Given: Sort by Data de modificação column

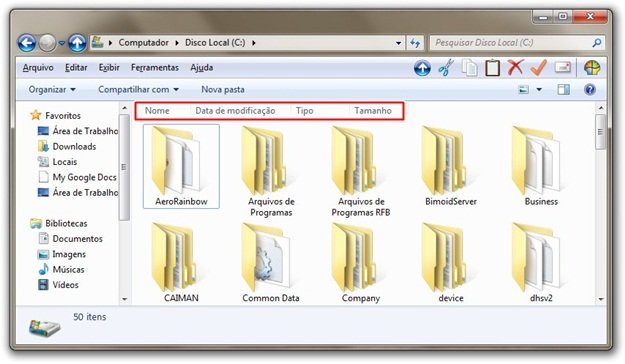Looking at the screenshot, I should coord(235,111).
